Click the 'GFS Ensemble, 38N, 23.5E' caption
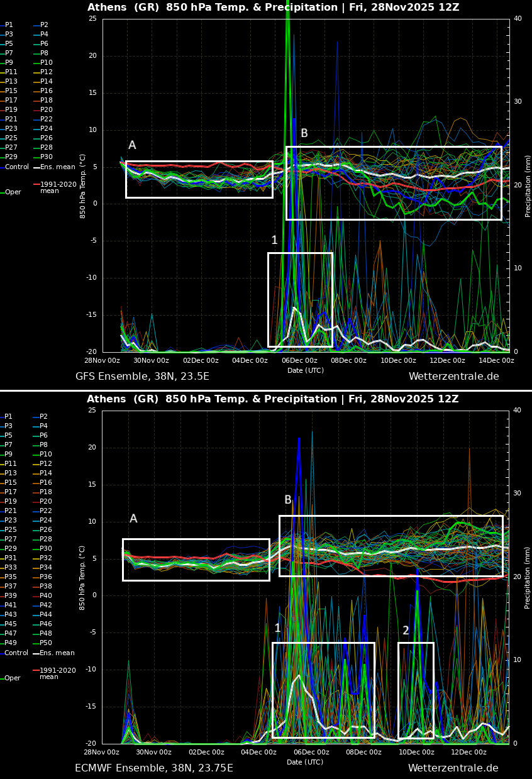This screenshot has height=779, width=532. click(x=142, y=377)
